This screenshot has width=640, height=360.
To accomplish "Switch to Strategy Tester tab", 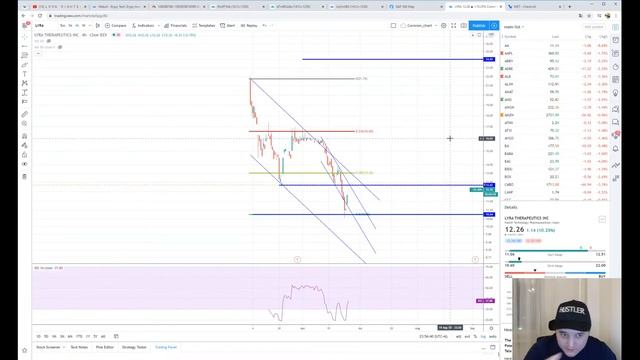I will coord(134,347).
